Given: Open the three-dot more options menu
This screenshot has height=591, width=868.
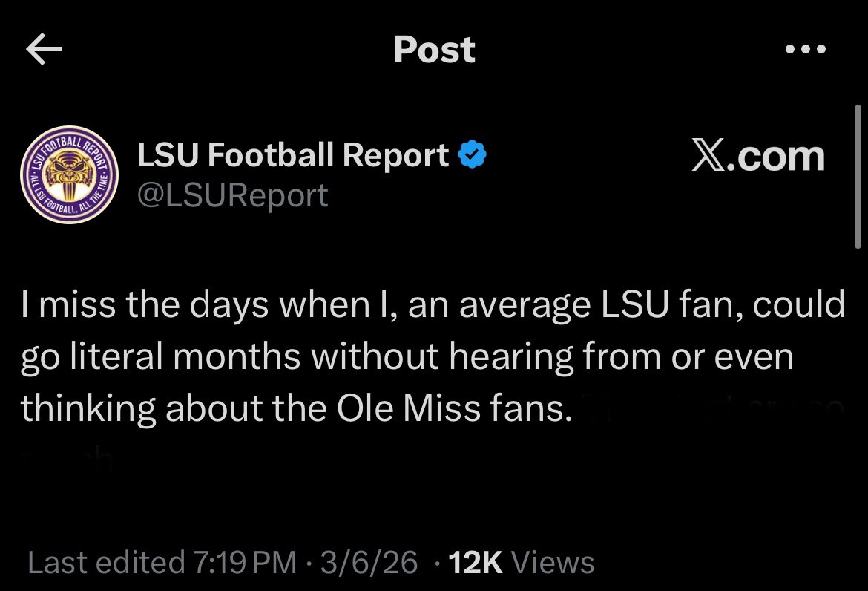Looking at the screenshot, I should pos(805,50).
